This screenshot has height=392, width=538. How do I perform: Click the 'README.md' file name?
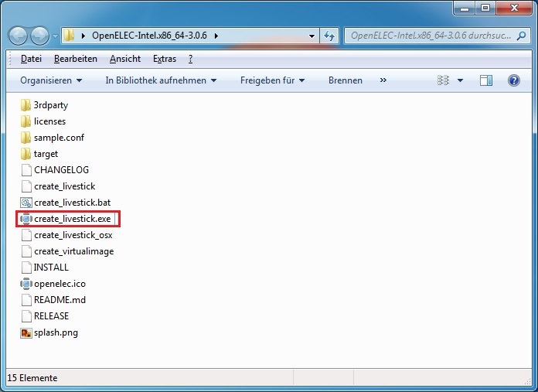(60, 300)
